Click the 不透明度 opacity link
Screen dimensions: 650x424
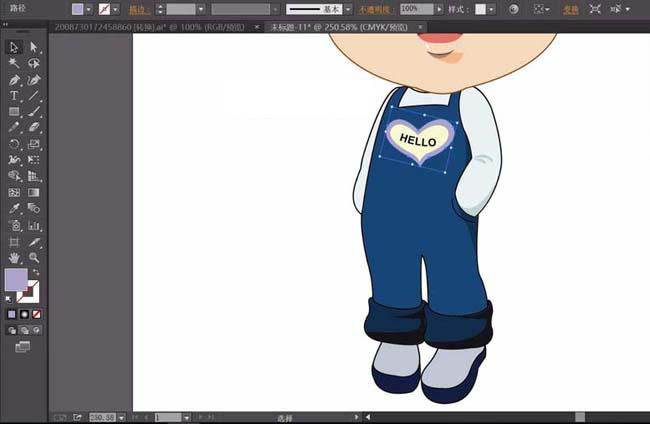(378, 8)
